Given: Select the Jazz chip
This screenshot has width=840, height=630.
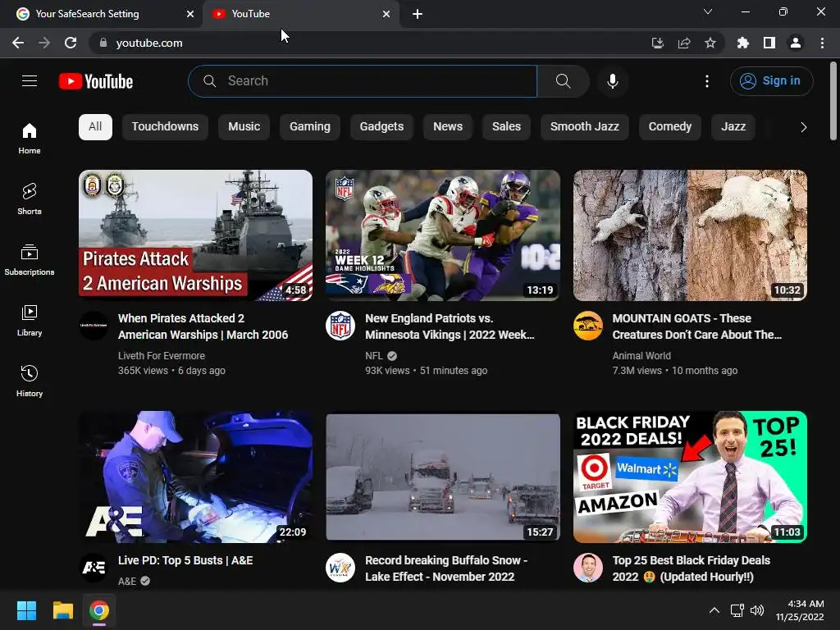Looking at the screenshot, I should point(733,127).
